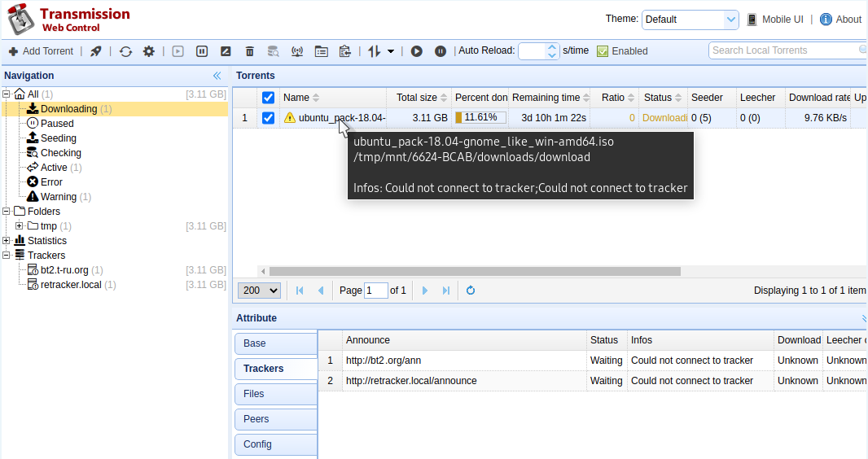This screenshot has height=459, width=868.
Task: Open the Files attribute tab
Action: point(275,394)
